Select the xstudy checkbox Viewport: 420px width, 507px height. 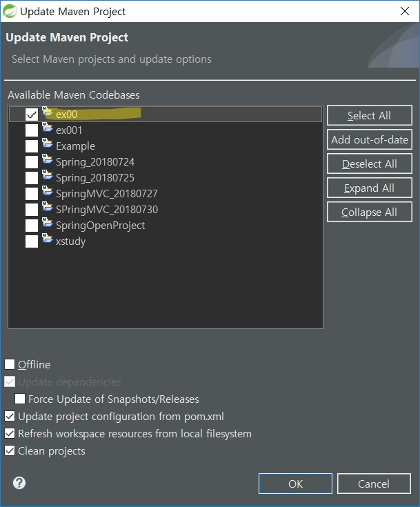(32, 241)
